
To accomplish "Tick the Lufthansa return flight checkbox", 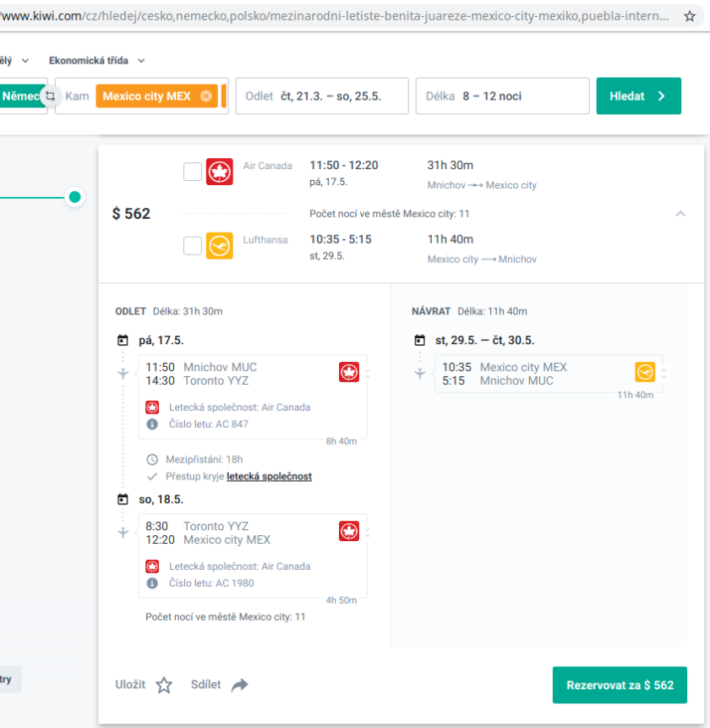I will click(x=193, y=246).
